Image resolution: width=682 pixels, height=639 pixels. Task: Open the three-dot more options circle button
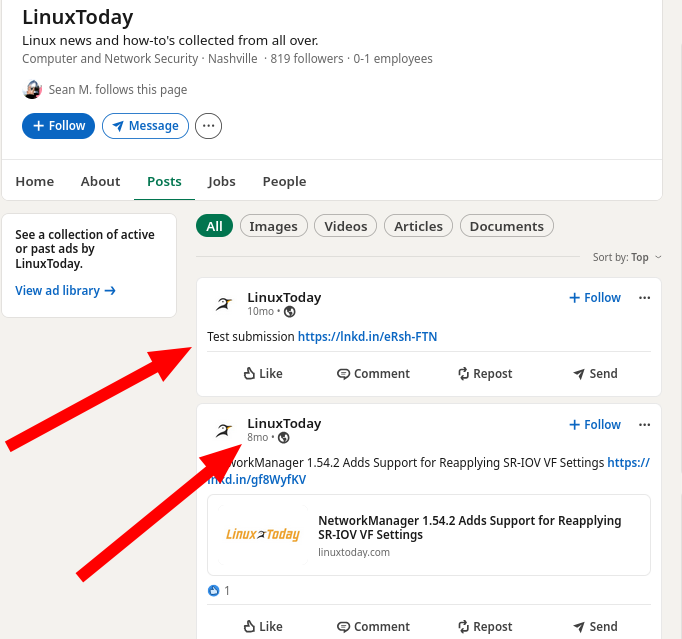click(208, 126)
